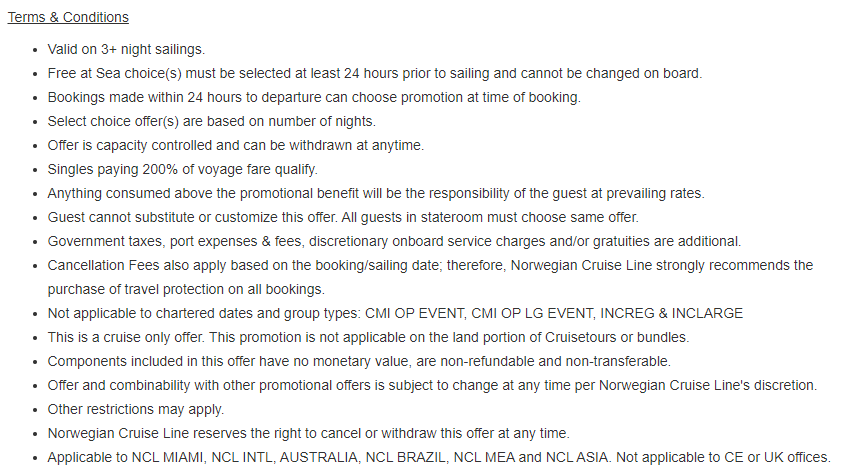The width and height of the screenshot is (862, 476).
Task: Click the Terms & Conditions heading link
Action: pyautogui.click(x=68, y=18)
